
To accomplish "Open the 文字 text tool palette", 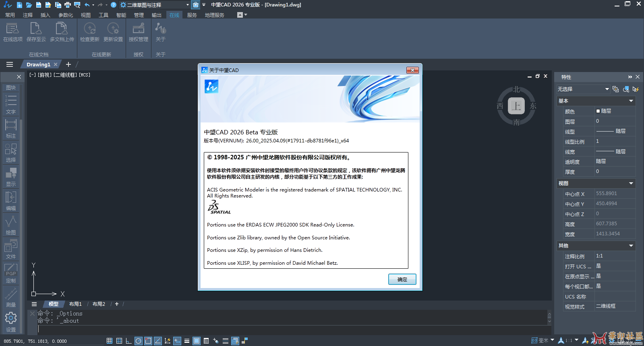I will pos(11,104).
